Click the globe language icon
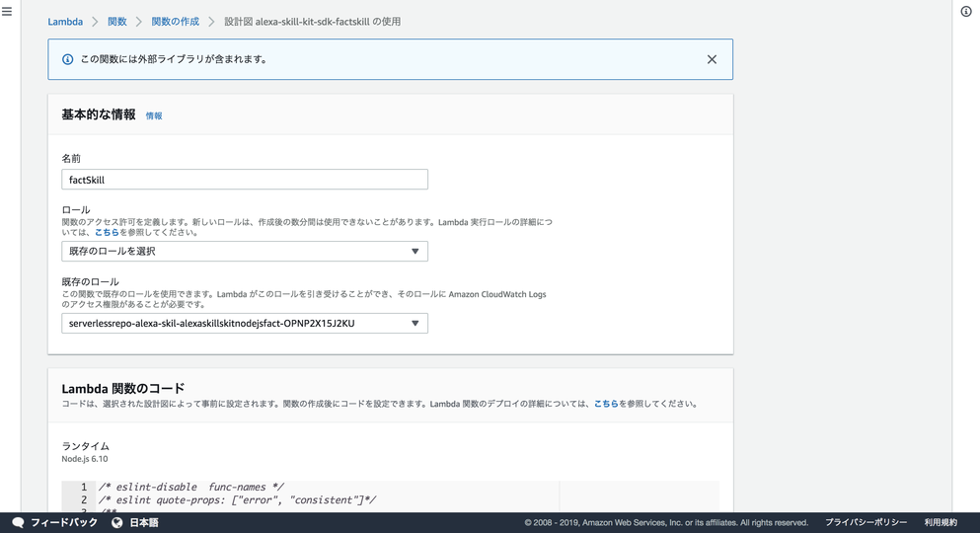Screen dimensions: 980x533 tap(116, 522)
